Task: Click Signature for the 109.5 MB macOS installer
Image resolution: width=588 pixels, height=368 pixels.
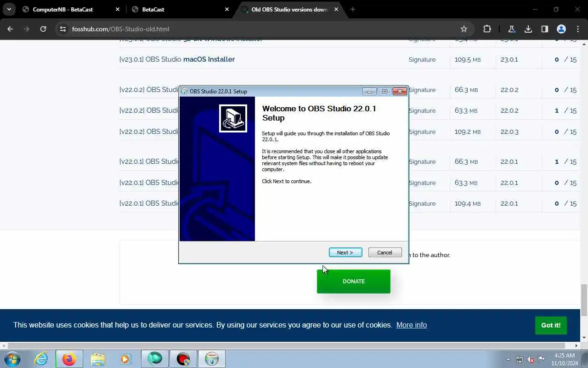Action: pyautogui.click(x=422, y=59)
